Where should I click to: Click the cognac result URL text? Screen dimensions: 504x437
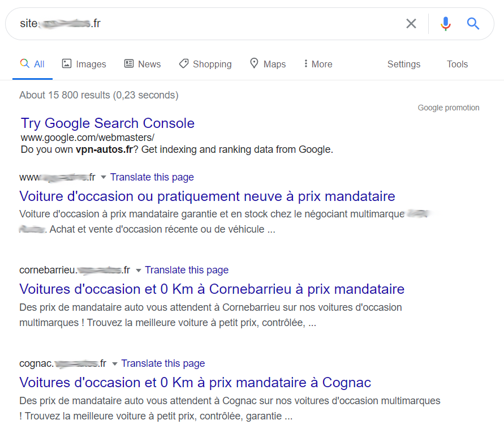[63, 363]
